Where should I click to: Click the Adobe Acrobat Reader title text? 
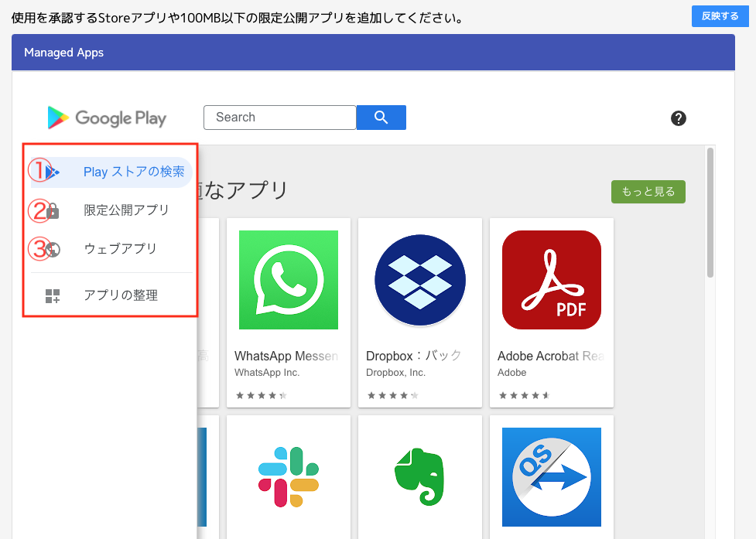(551, 356)
